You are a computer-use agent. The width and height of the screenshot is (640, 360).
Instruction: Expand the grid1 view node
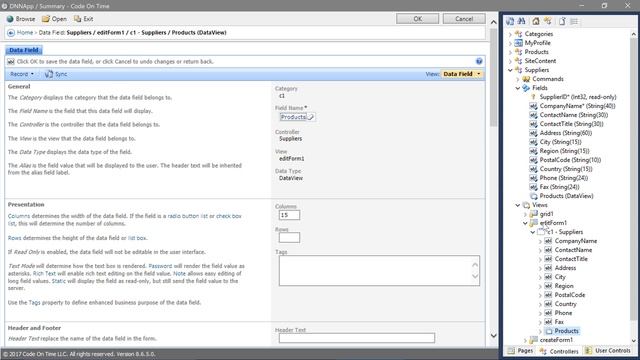pyautogui.click(x=525, y=214)
